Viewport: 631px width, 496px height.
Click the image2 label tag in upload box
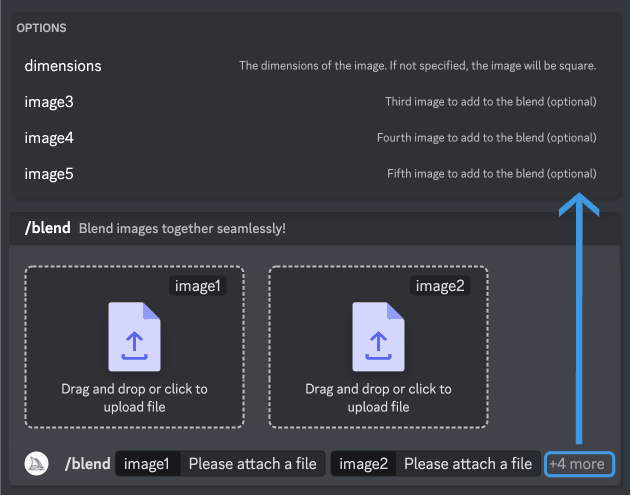pos(440,286)
